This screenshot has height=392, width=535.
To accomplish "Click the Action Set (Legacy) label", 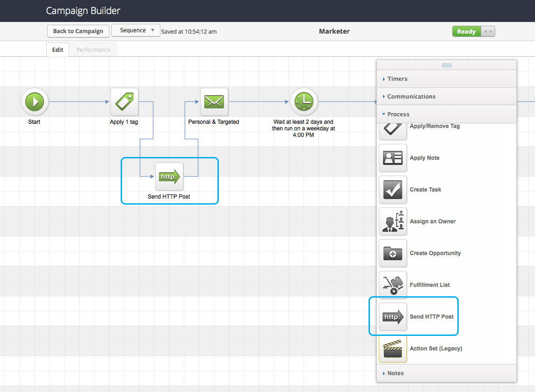I will (436, 349).
